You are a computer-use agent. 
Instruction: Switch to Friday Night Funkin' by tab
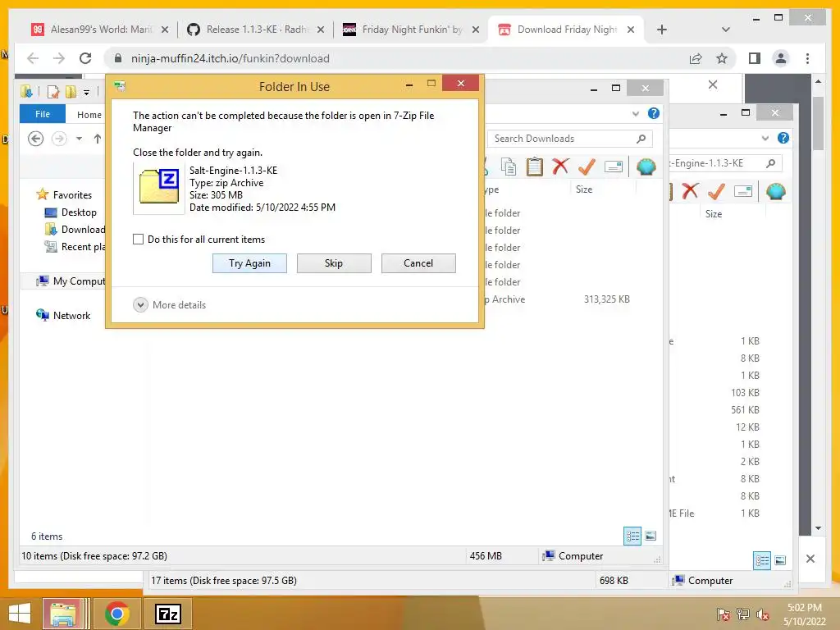pyautogui.click(x=411, y=30)
